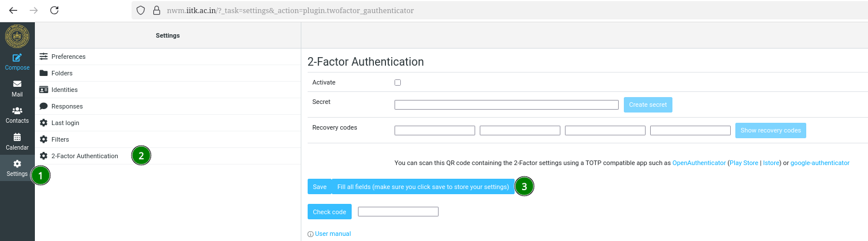This screenshot has height=241, width=868.
Task: Click the padlock site security icon
Action: click(157, 10)
